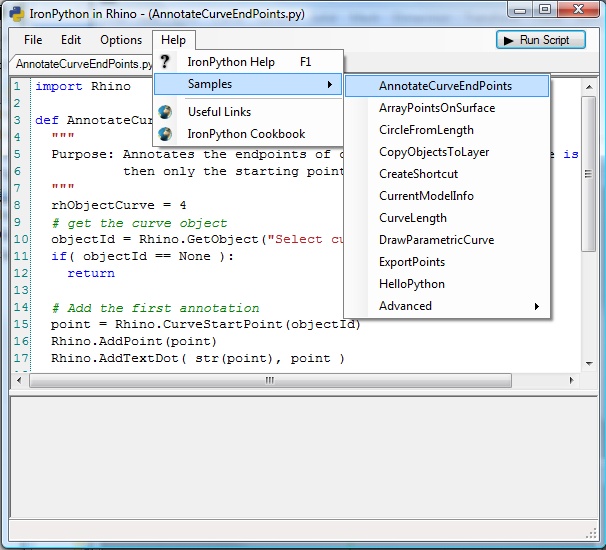Click the vertical scrollbar up arrow

[x=589, y=87]
